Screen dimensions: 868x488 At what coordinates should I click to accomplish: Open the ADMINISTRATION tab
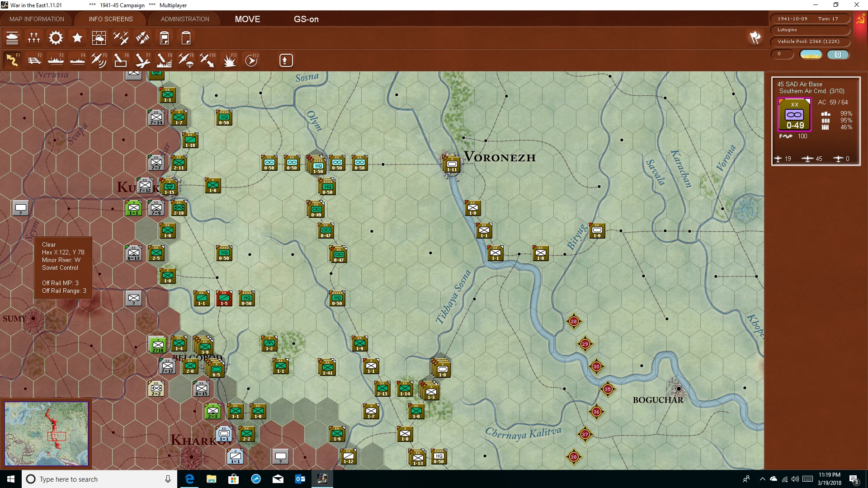click(x=185, y=19)
